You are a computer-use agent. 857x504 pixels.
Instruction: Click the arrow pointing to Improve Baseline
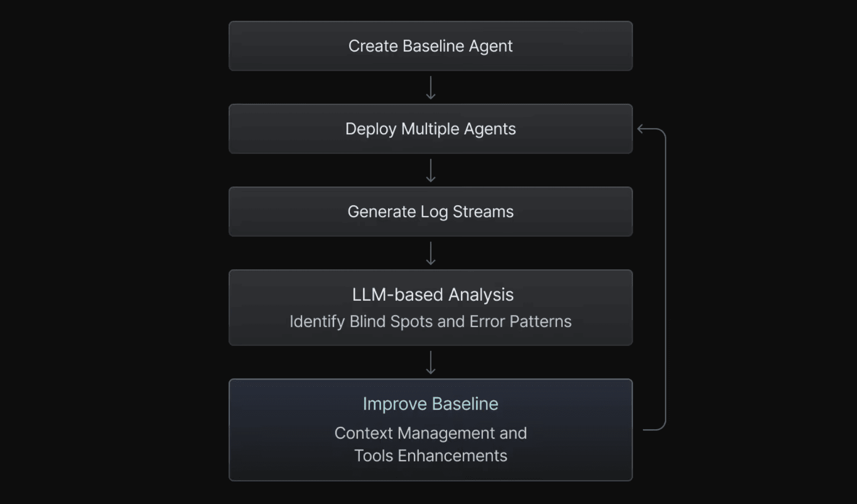click(431, 362)
